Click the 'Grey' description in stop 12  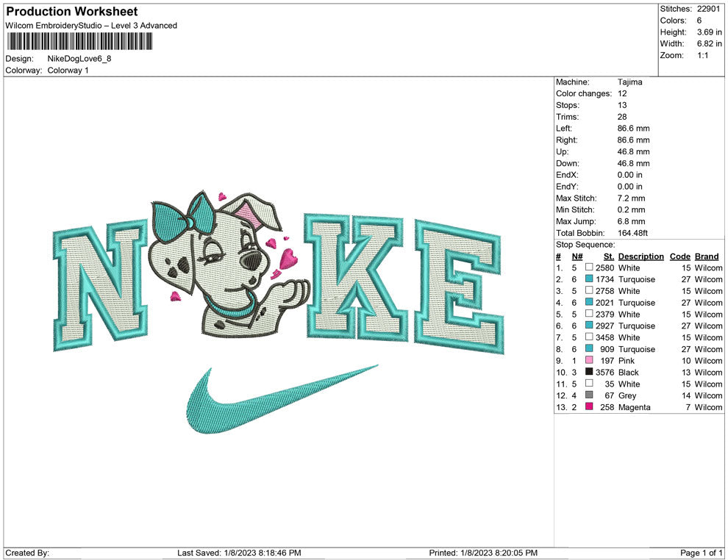tap(627, 395)
